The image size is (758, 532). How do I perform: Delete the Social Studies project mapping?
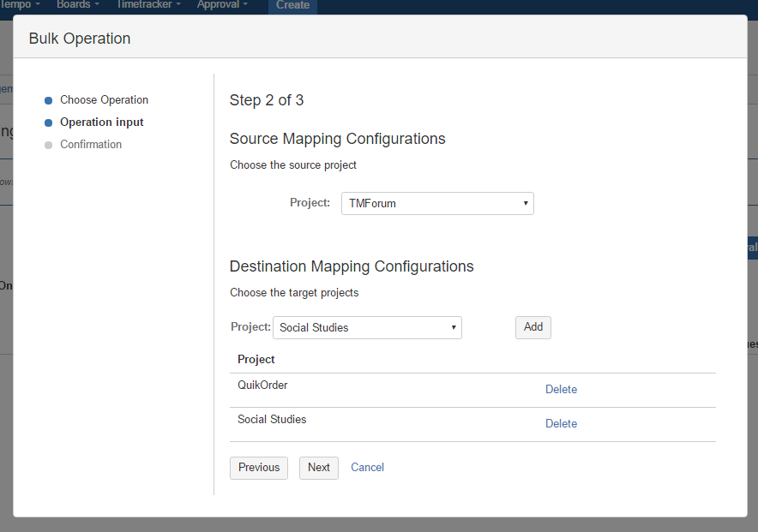point(561,424)
